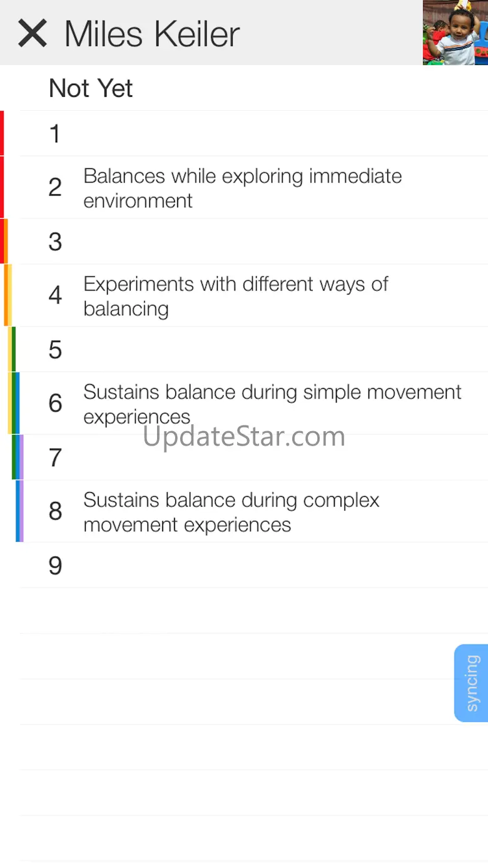The height and width of the screenshot is (868, 488).
Task: Tap the syncing status tab
Action: [x=472, y=683]
